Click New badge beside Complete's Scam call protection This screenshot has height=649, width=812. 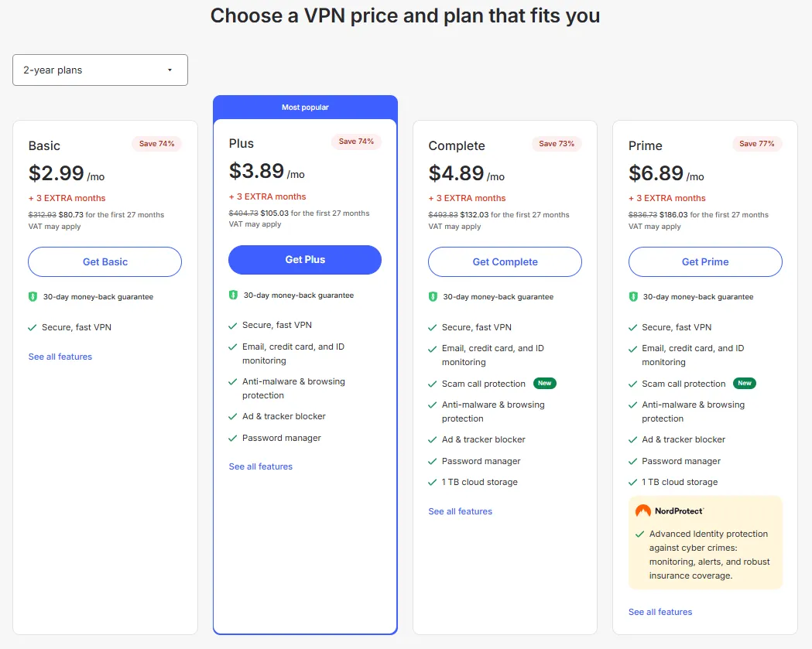(545, 384)
